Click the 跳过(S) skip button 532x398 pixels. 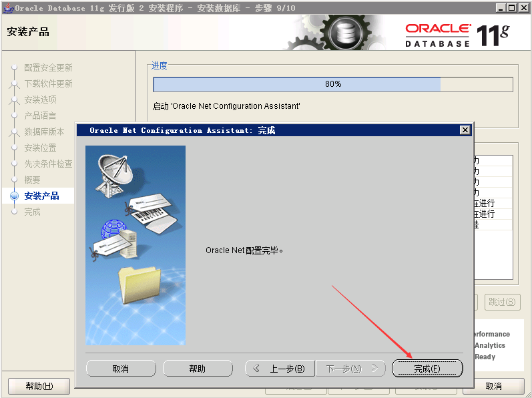502,302
